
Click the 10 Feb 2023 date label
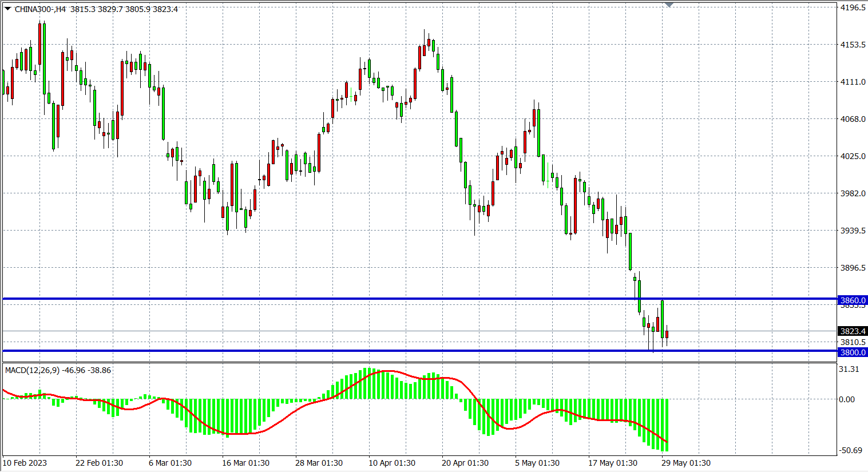tap(25, 463)
